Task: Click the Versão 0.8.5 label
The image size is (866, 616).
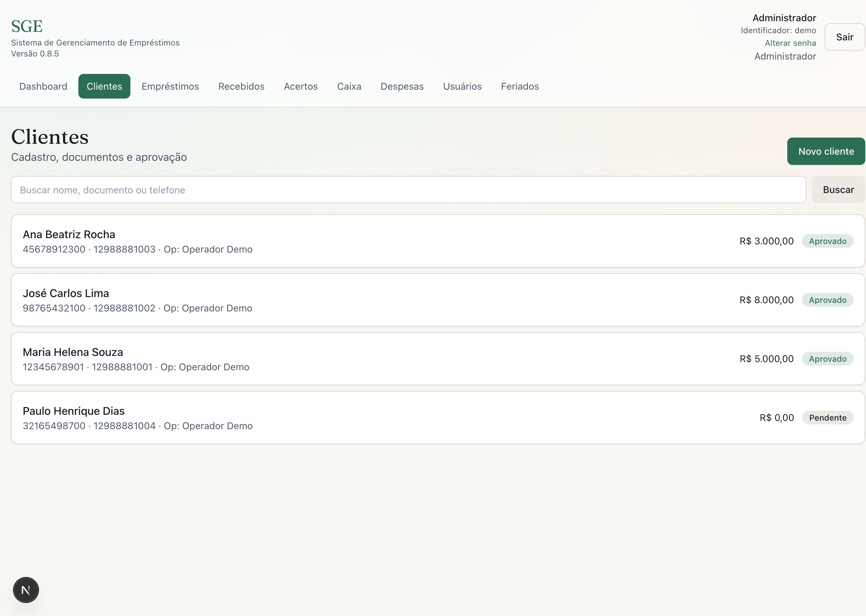Action: pos(35,53)
